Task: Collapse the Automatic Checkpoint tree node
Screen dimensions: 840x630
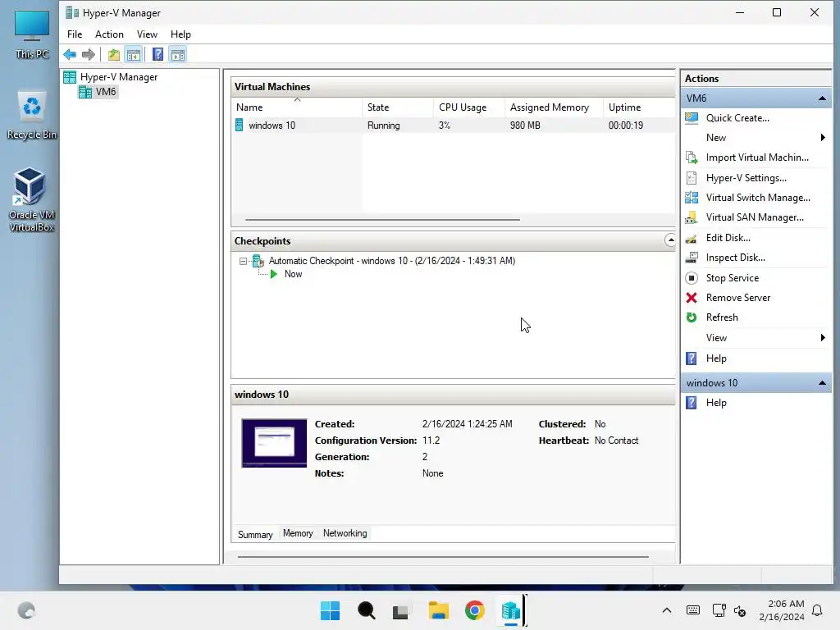Action: click(x=243, y=262)
